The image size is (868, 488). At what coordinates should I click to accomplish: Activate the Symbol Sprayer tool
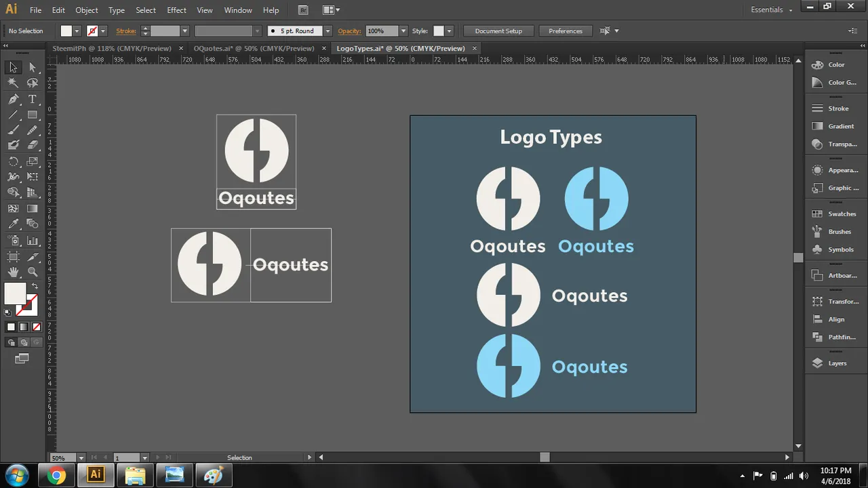pyautogui.click(x=13, y=241)
